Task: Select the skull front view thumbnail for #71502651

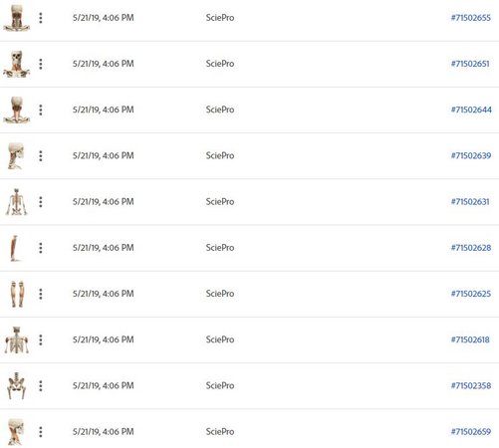Action: pos(17,64)
